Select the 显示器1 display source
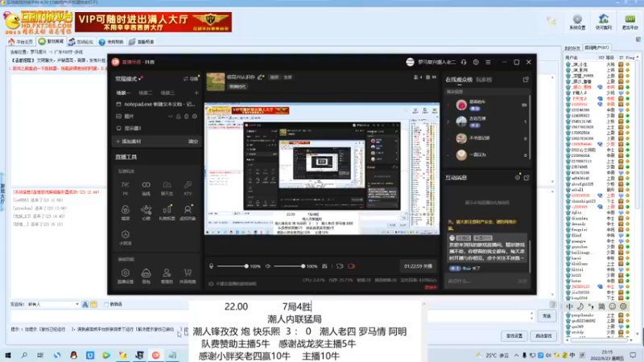Viewport: 644px width, 362px height. coord(156,129)
